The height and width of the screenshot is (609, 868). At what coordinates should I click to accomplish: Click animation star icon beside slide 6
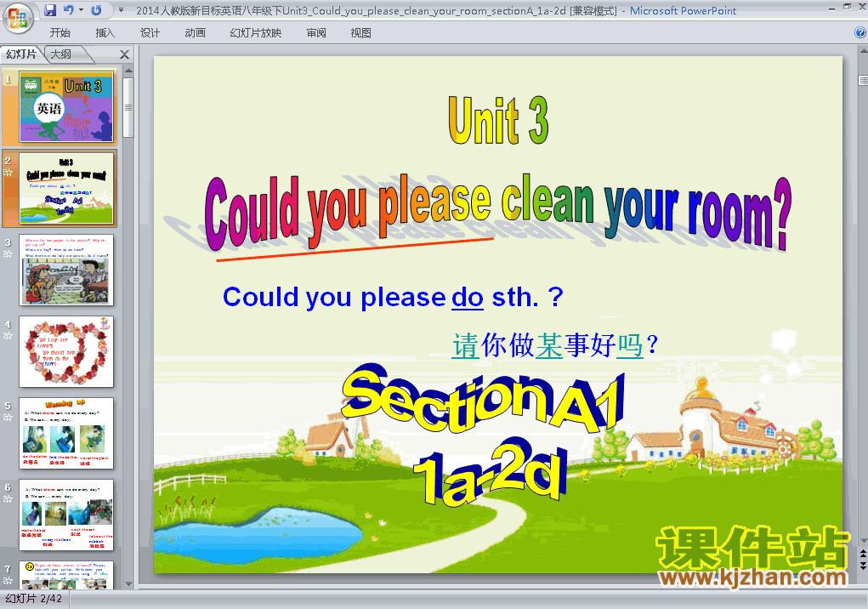[8, 498]
